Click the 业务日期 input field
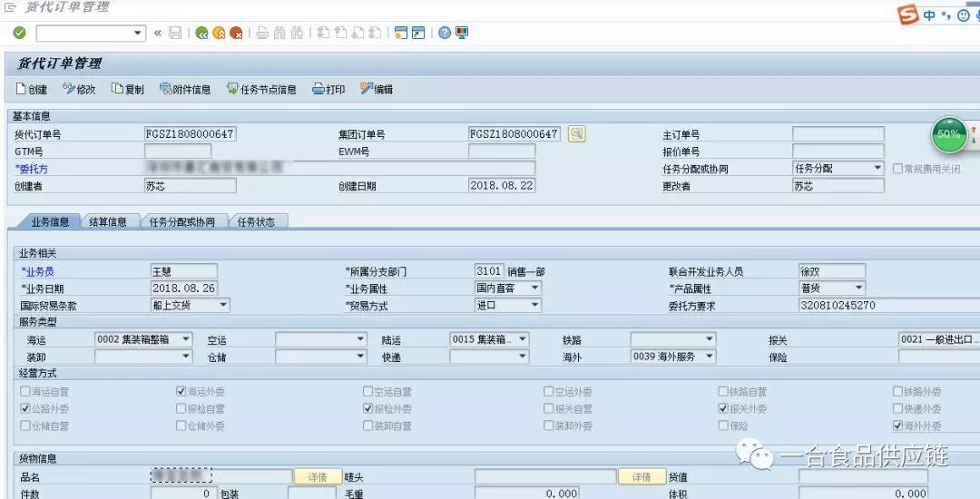980x499 pixels. (184, 289)
